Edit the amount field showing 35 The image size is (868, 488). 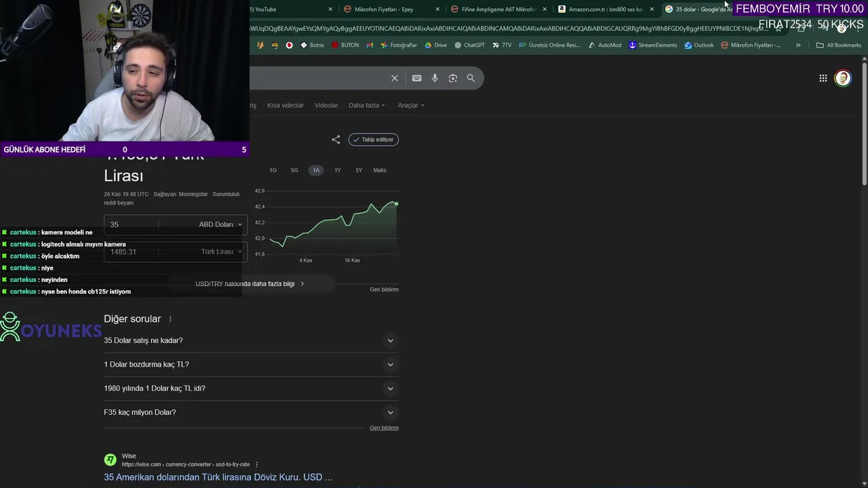tap(132, 224)
